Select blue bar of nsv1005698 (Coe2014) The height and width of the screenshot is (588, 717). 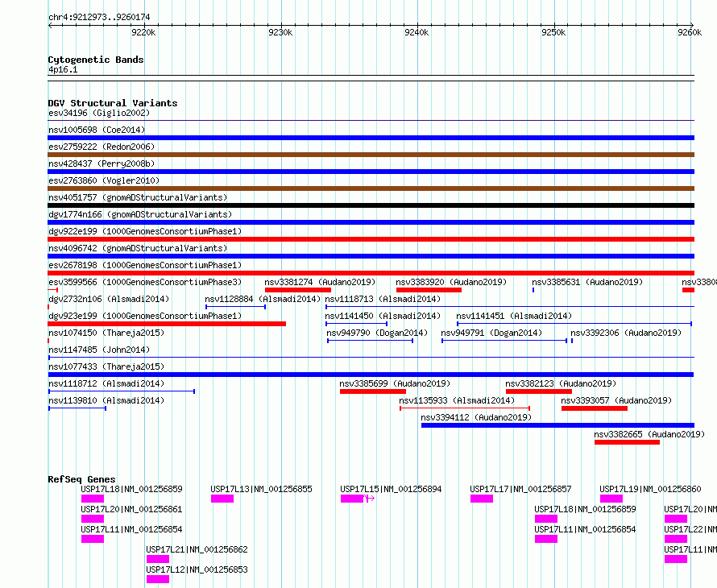pyautogui.click(x=371, y=138)
